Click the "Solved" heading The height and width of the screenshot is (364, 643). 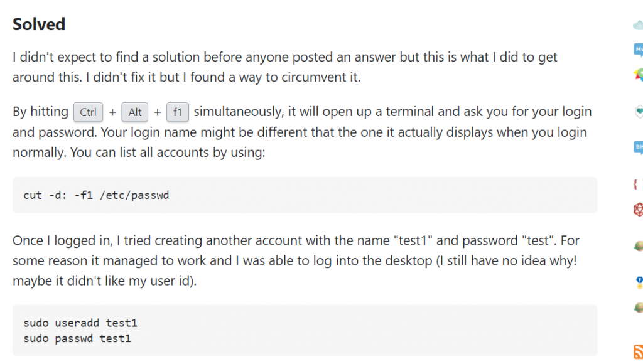[x=39, y=24]
